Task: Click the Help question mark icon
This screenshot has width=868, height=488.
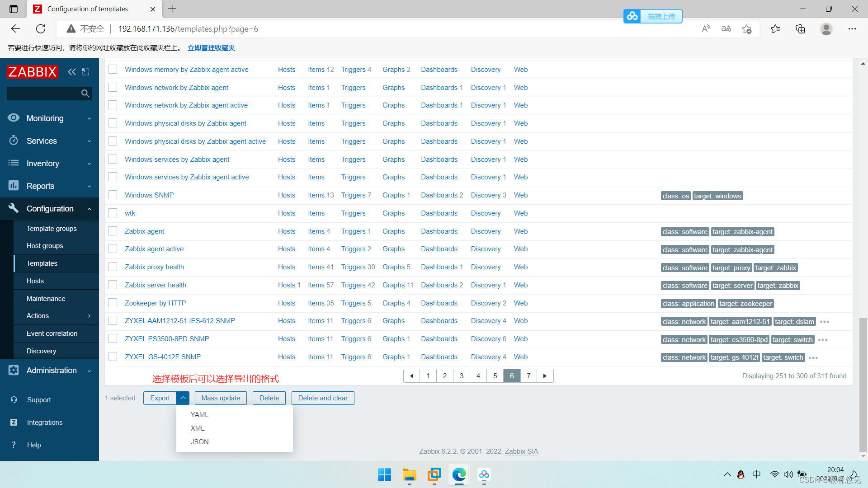Action: pos(14,445)
